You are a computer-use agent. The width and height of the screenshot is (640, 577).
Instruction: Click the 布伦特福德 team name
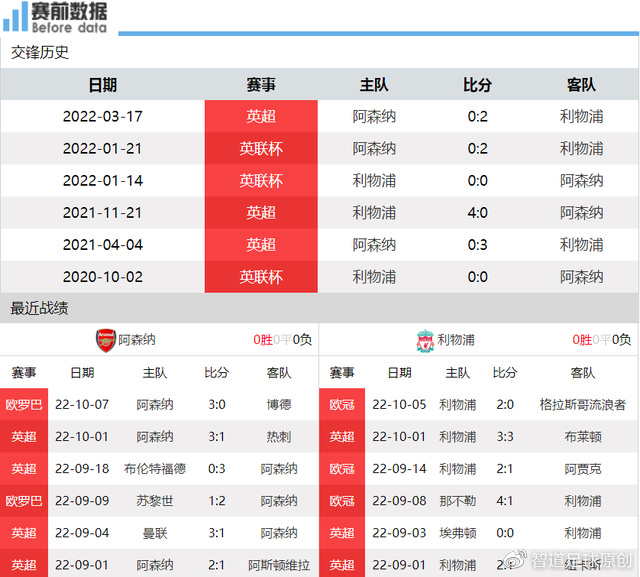[155, 469]
